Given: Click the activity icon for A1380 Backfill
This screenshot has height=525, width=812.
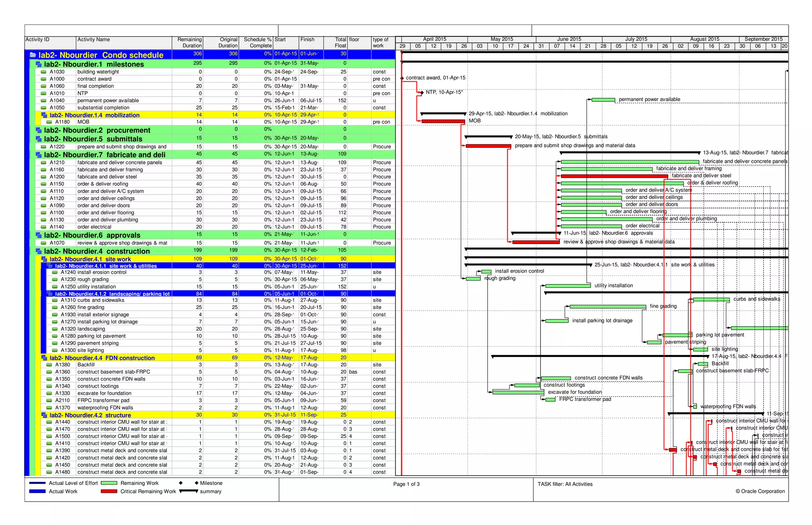Looking at the screenshot, I should coord(49,365).
